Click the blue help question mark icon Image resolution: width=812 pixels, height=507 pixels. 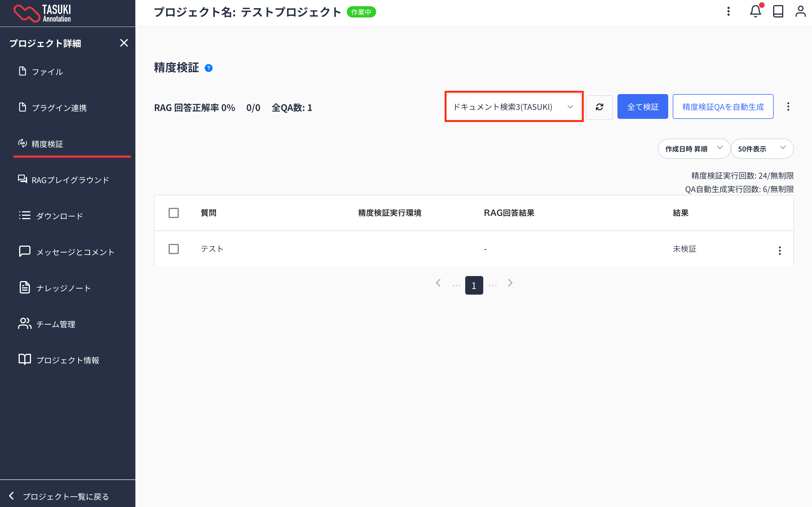[x=208, y=68]
